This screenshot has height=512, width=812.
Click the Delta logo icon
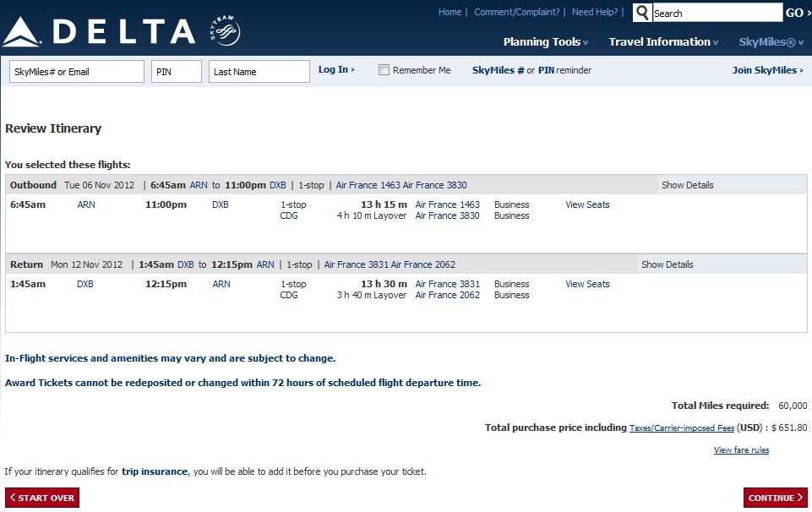tap(22, 32)
